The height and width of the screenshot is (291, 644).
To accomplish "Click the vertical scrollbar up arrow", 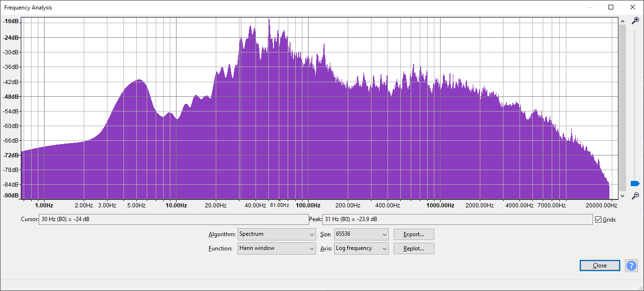I will [x=622, y=20].
